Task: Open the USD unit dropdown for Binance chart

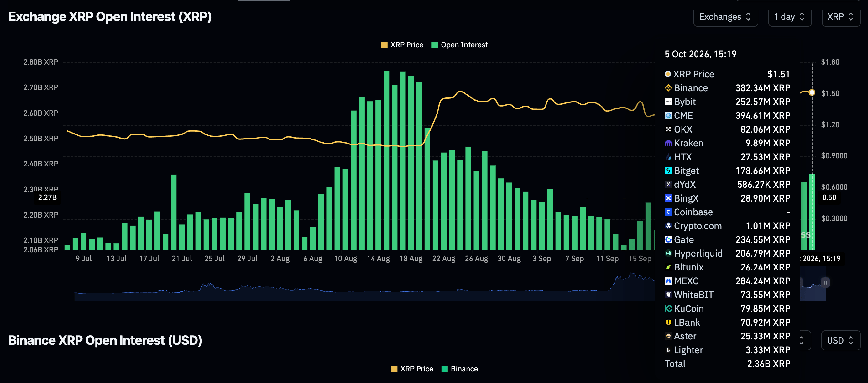Action: 840,340
